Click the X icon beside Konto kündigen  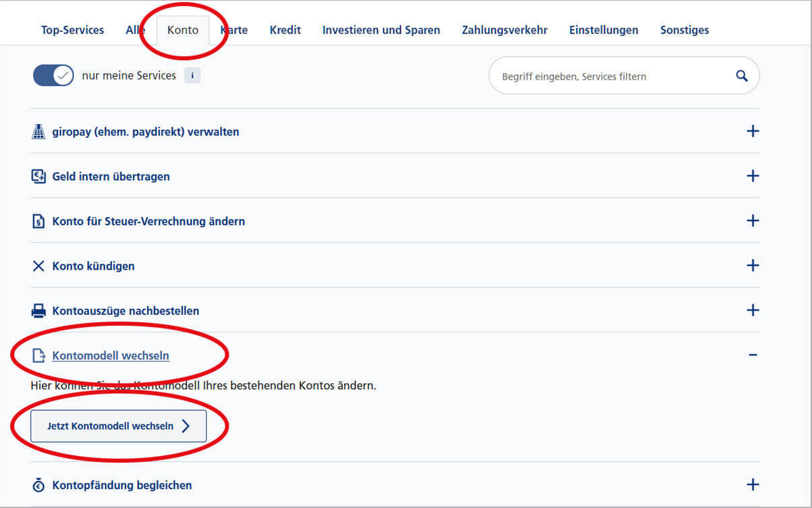39,266
